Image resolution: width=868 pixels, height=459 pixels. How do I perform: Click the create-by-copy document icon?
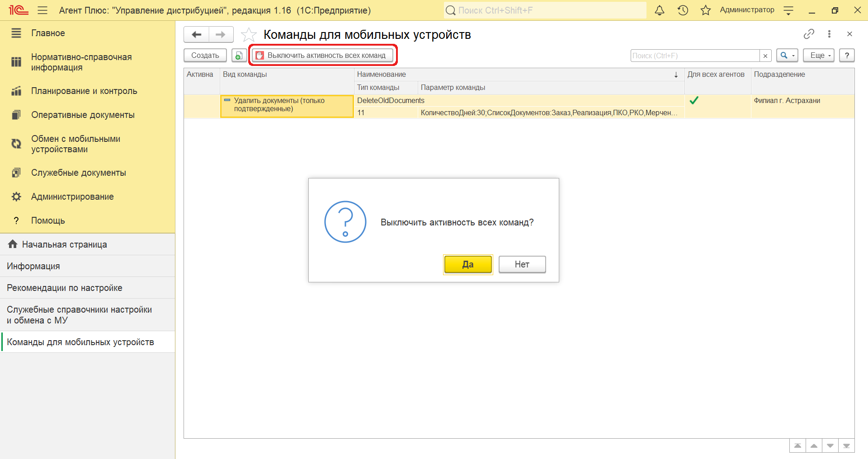(239, 56)
